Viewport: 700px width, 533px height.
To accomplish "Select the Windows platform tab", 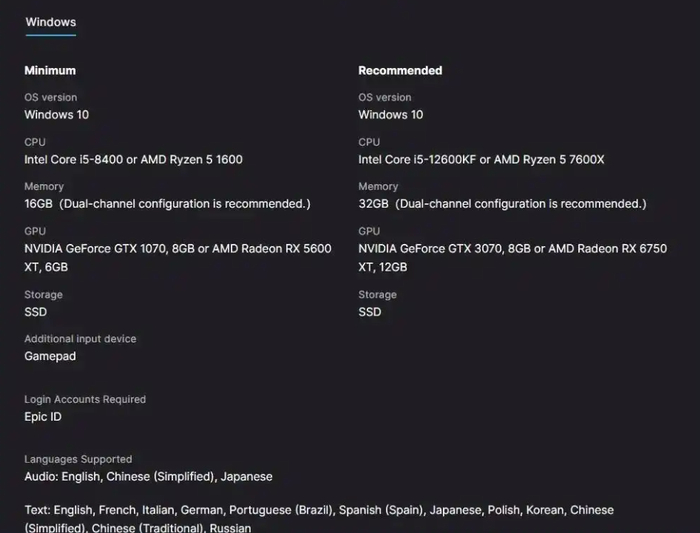I will tap(50, 22).
